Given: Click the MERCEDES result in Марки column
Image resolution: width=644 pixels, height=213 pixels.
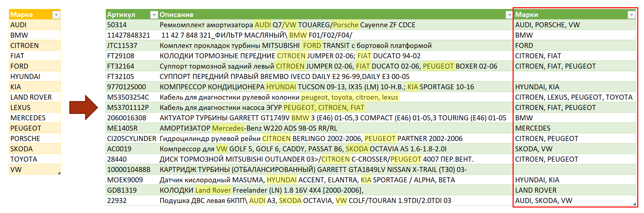Looking at the screenshot, I should [x=575, y=128].
